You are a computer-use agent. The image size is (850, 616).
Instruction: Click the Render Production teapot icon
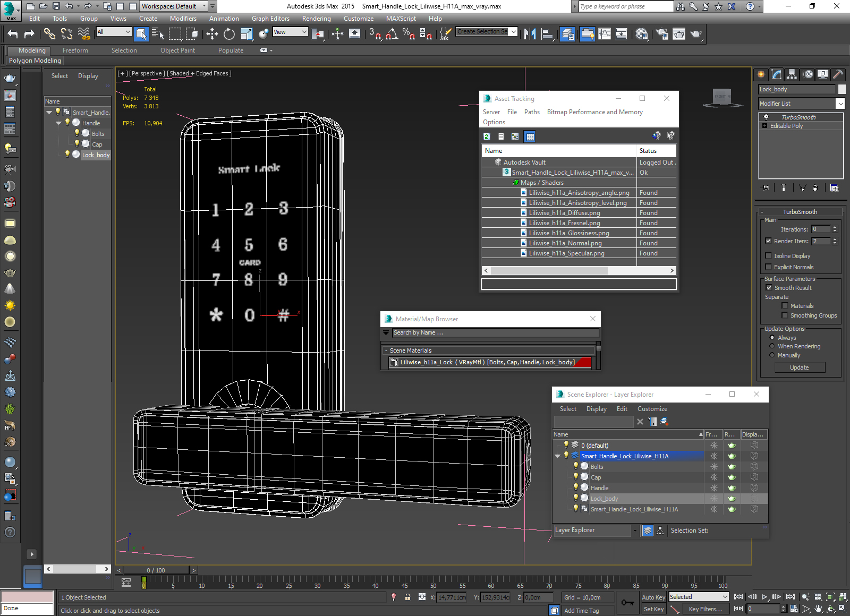[x=696, y=34]
